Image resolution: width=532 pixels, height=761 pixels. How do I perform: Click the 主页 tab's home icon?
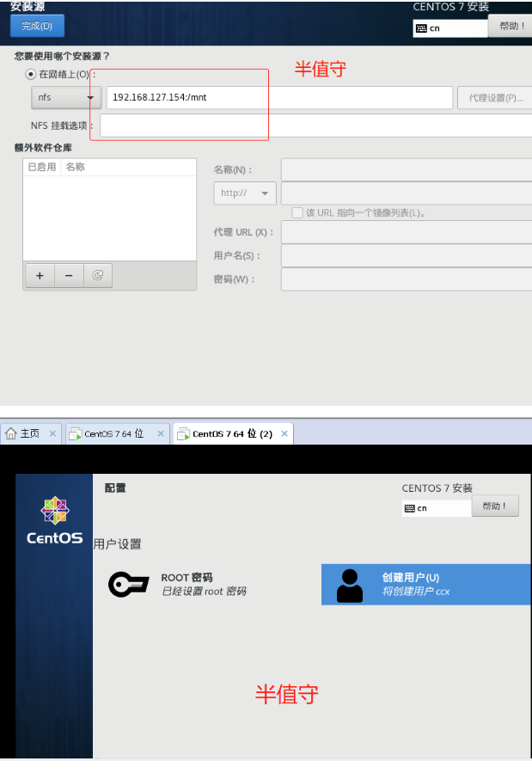tap(10, 433)
